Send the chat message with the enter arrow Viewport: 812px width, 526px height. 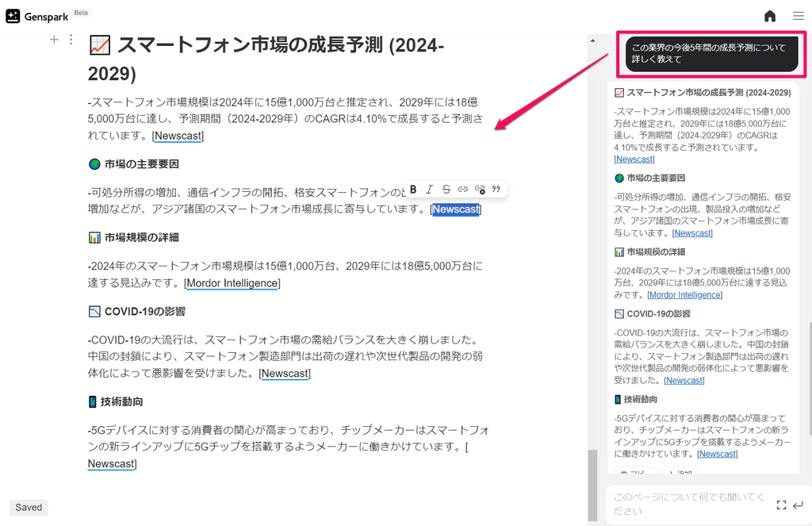pyautogui.click(x=798, y=505)
